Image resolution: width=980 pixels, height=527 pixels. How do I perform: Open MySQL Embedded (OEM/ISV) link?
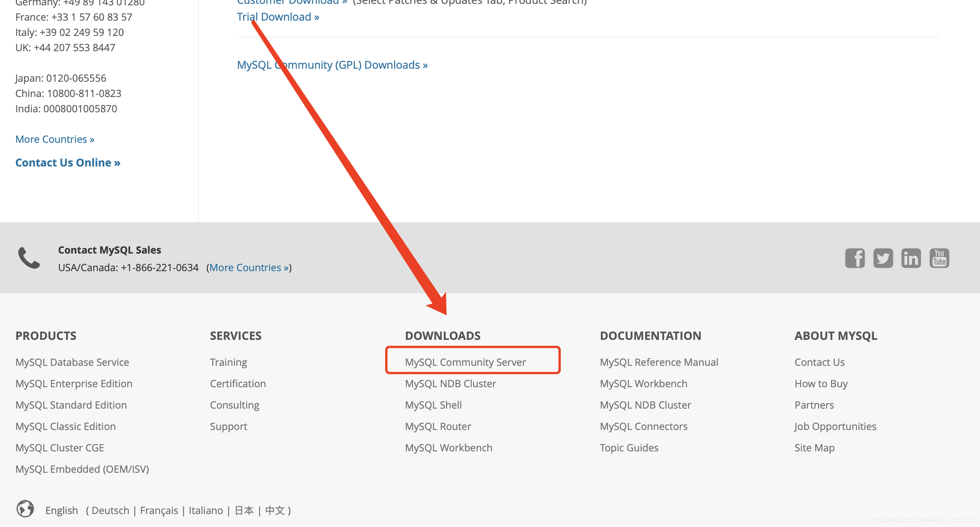(x=82, y=469)
